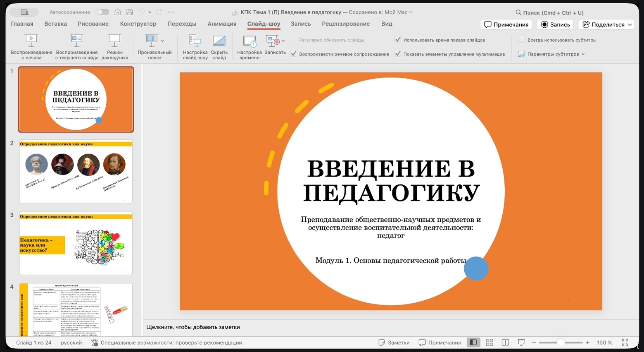Click the Поделиться button

606,24
